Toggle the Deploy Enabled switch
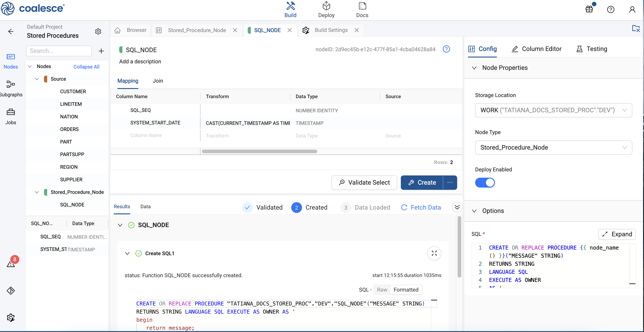This screenshot has height=332, width=644. click(485, 182)
